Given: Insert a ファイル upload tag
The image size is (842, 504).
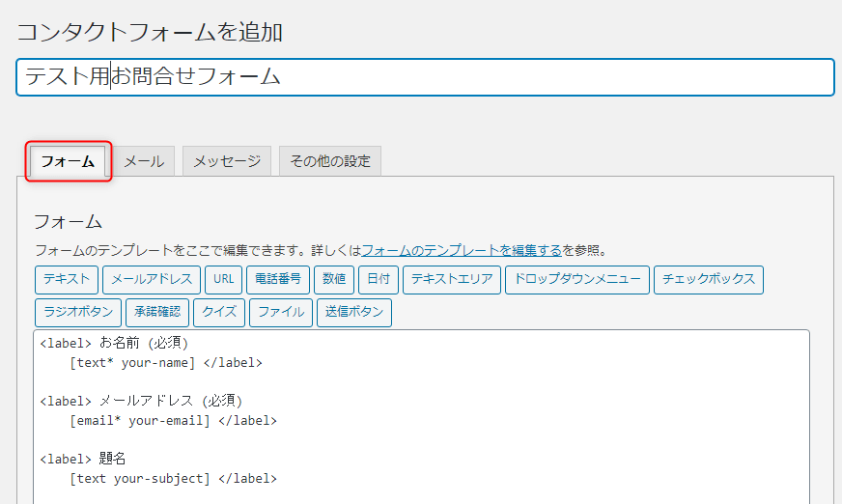Looking at the screenshot, I should [281, 313].
